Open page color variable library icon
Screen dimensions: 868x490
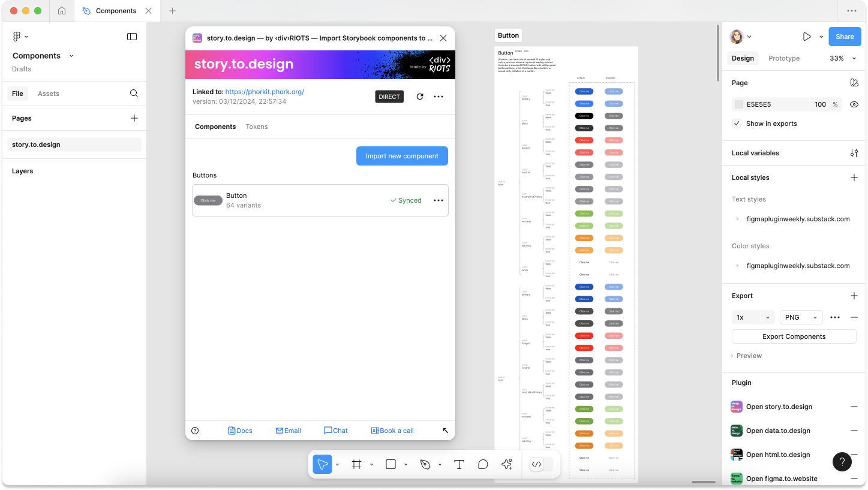tap(854, 83)
